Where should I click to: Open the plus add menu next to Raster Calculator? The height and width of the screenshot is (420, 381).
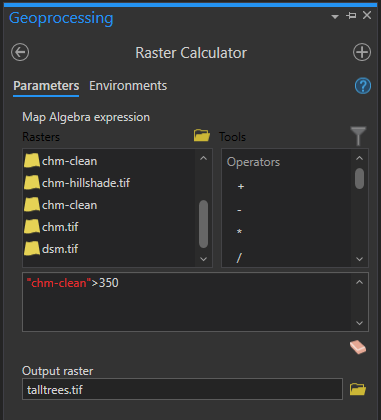click(362, 52)
